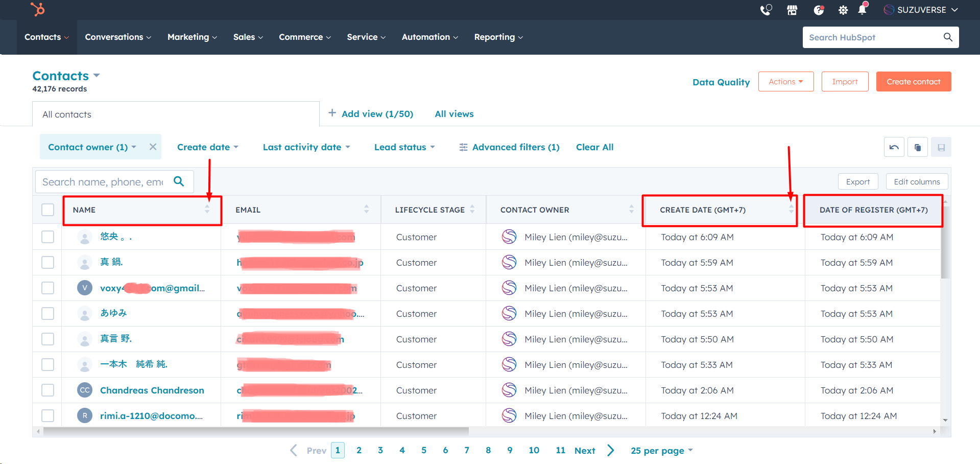Click the undo view changes icon
Viewport: 980px width, 464px height.
pyautogui.click(x=894, y=147)
